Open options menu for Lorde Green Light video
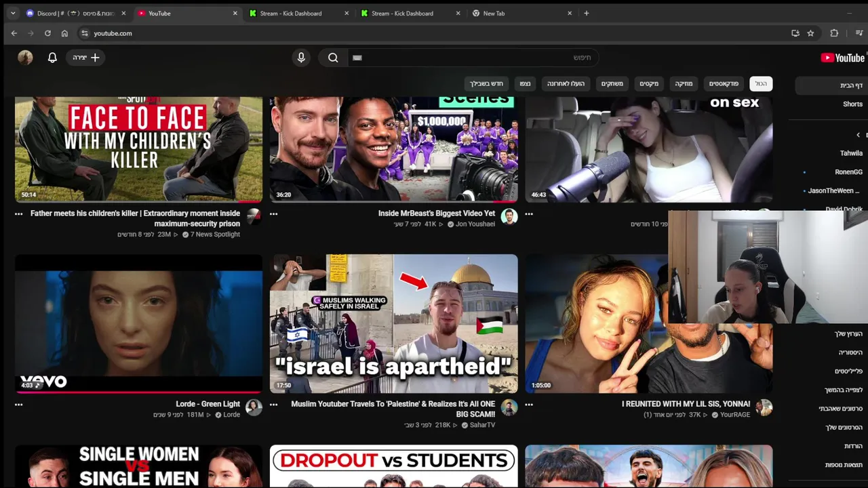Image resolution: width=868 pixels, height=488 pixels. point(19,405)
